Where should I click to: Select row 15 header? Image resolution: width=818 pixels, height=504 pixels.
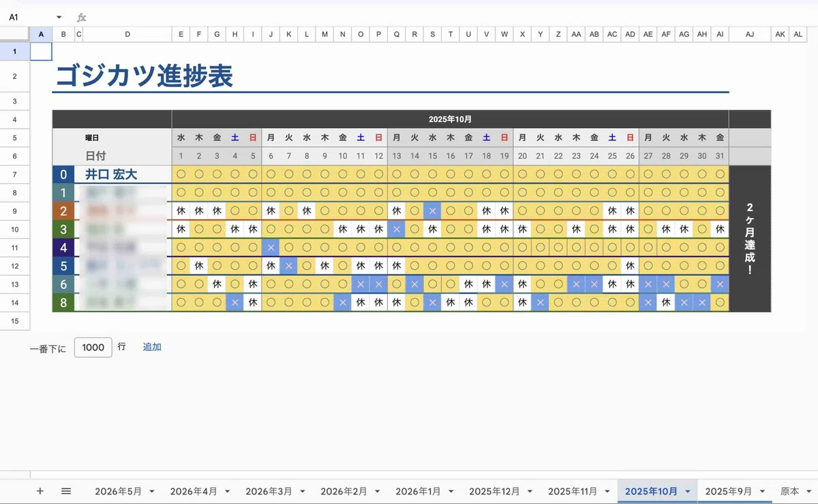pyautogui.click(x=14, y=321)
